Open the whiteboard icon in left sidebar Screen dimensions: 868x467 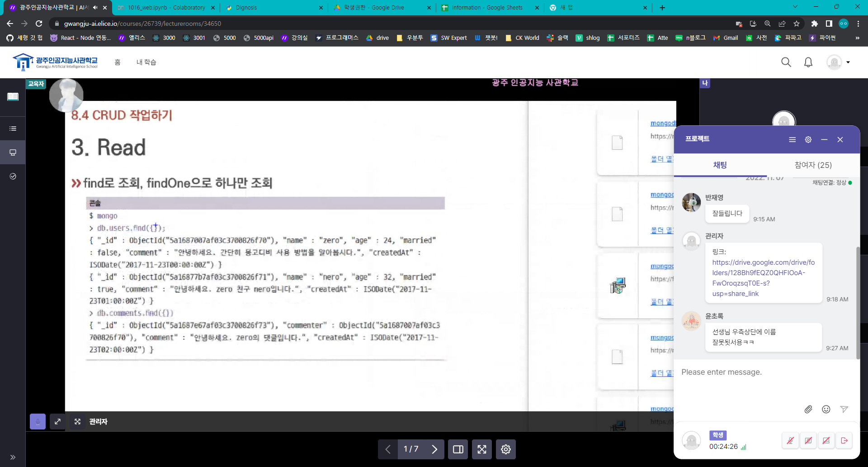pyautogui.click(x=13, y=96)
